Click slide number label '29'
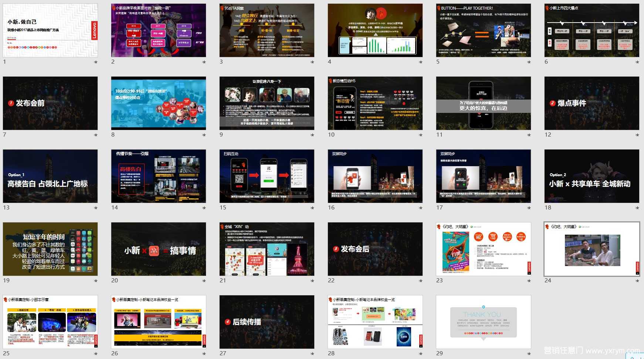This screenshot has width=644, height=359. pos(439,353)
